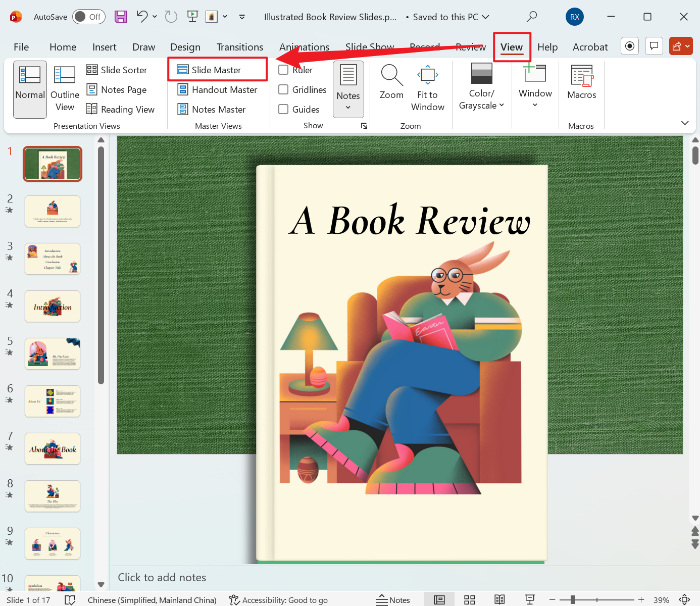Enable the Gridlines checkbox
700x606 pixels.
(x=283, y=89)
